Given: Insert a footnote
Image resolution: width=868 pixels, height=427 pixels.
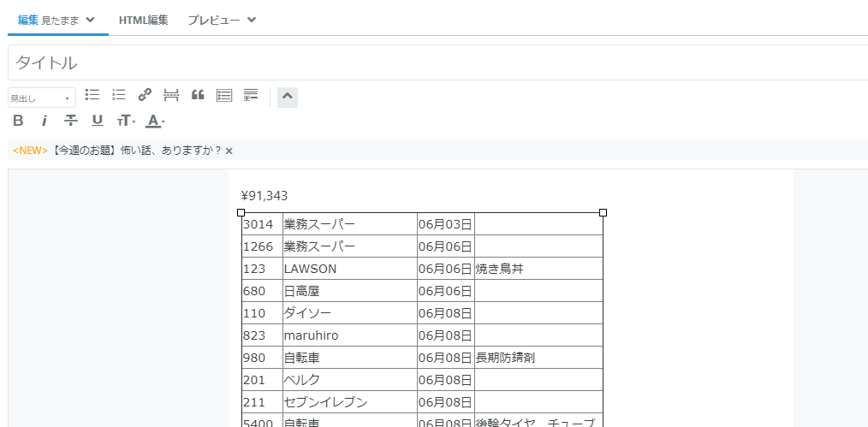Looking at the screenshot, I should (251, 95).
